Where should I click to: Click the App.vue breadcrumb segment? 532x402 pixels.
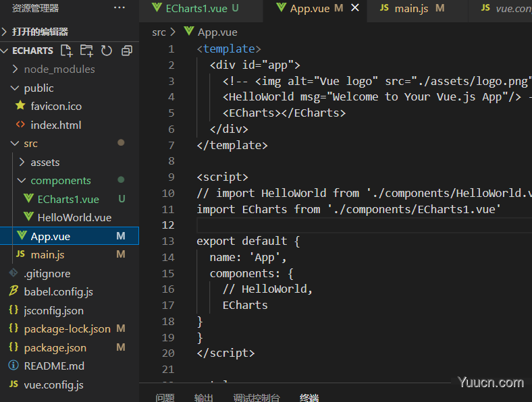(x=217, y=32)
